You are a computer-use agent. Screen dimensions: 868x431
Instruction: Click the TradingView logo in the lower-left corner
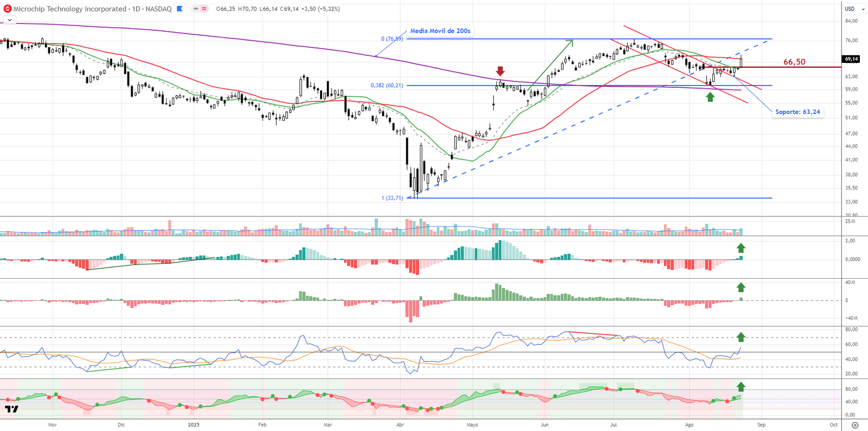coord(11,409)
